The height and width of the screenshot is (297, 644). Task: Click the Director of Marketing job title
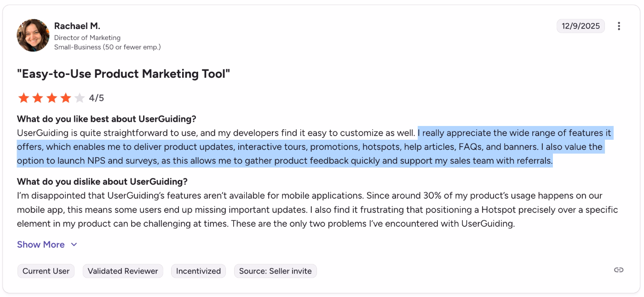[87, 37]
